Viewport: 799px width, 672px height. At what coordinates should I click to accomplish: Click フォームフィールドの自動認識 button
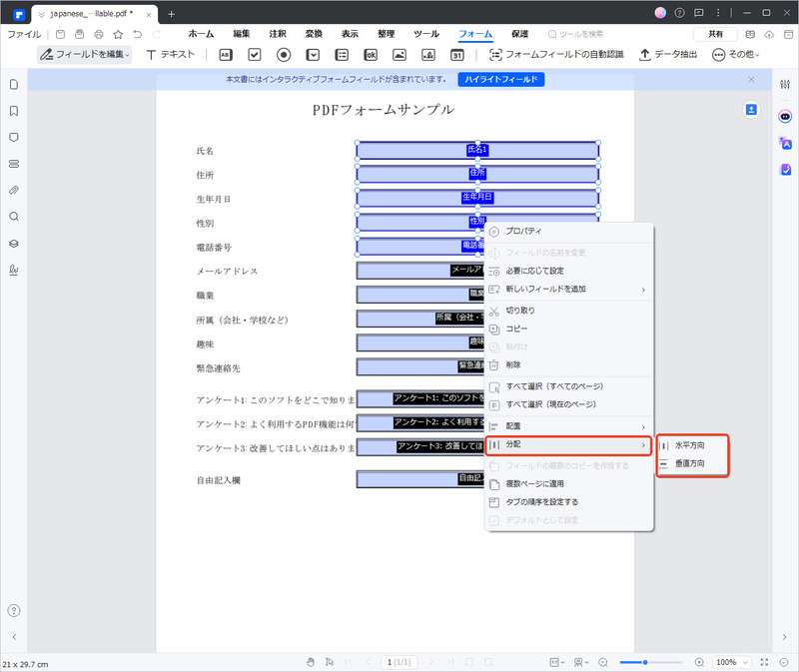click(x=556, y=54)
